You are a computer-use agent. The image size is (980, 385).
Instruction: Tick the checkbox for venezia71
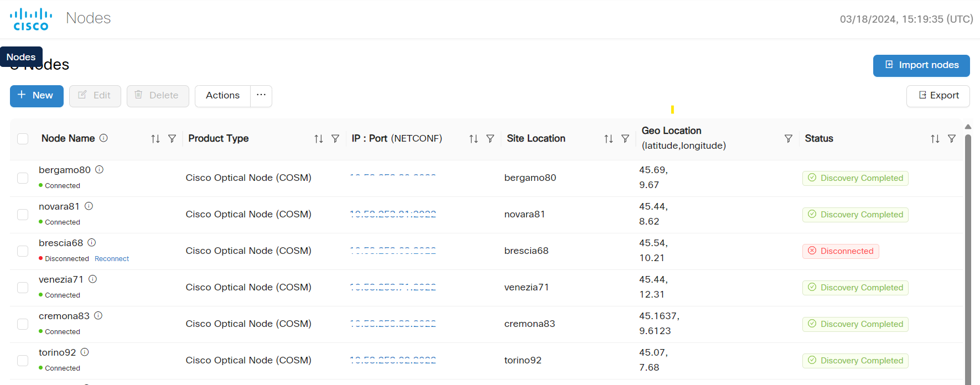(23, 288)
